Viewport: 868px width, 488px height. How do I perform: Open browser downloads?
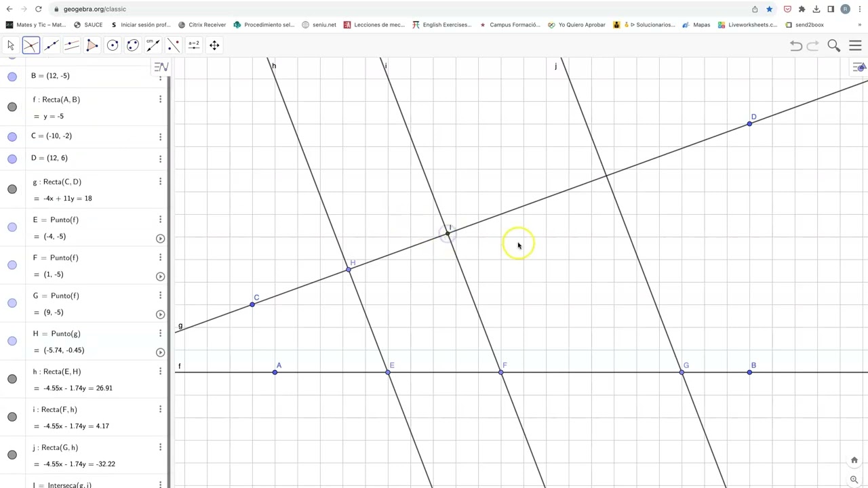816,9
